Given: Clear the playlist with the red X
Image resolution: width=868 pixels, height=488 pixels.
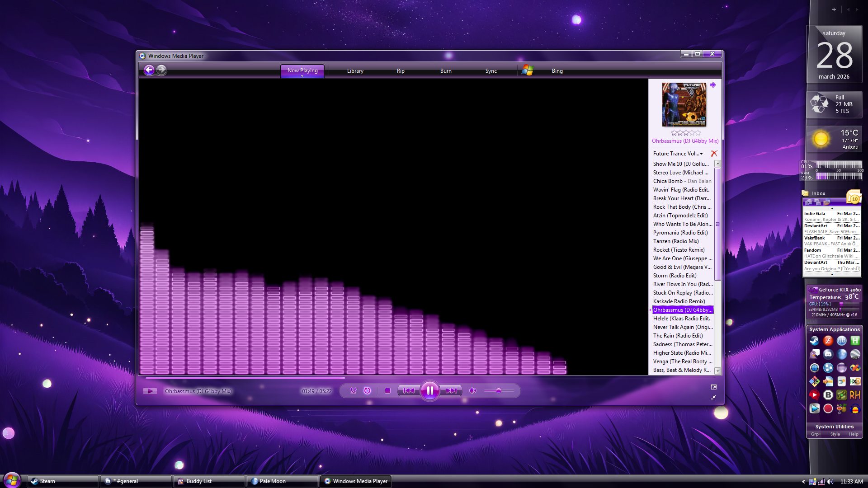Looking at the screenshot, I should pos(714,154).
